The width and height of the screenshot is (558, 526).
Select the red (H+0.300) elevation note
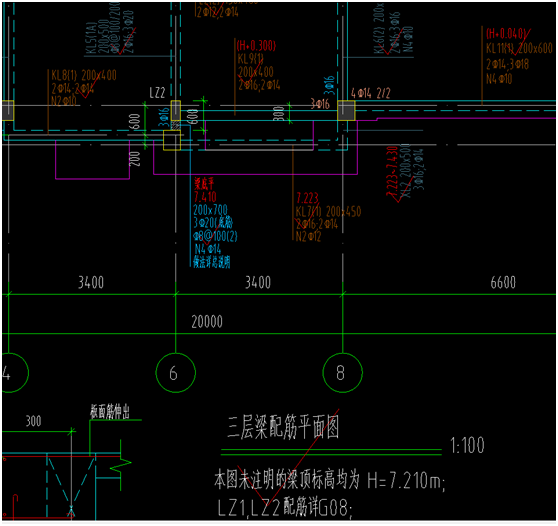coord(256,46)
